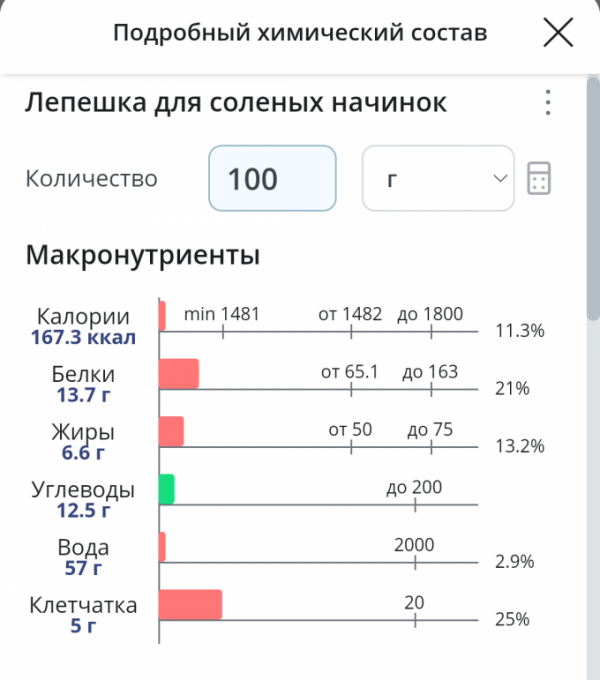This screenshot has height=680, width=600.
Task: Select the Калории 167.3 ккал label
Action: 83,326
